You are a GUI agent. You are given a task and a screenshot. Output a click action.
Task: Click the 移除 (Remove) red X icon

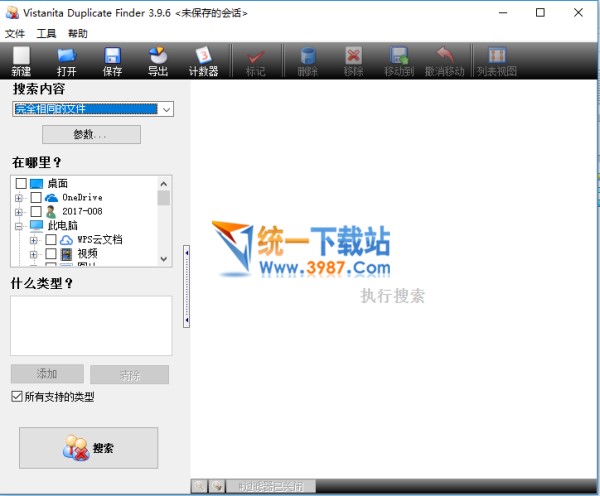pos(353,61)
